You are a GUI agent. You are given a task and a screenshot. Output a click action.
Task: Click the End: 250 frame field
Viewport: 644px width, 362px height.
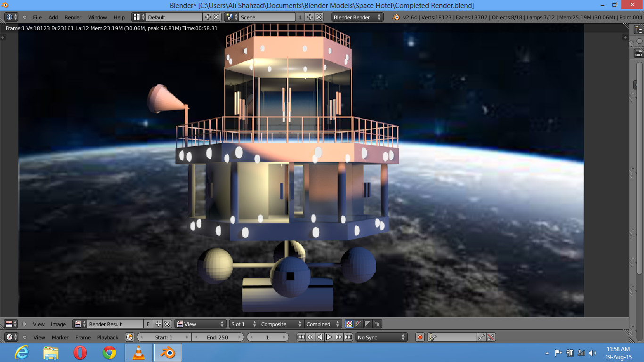(217, 337)
